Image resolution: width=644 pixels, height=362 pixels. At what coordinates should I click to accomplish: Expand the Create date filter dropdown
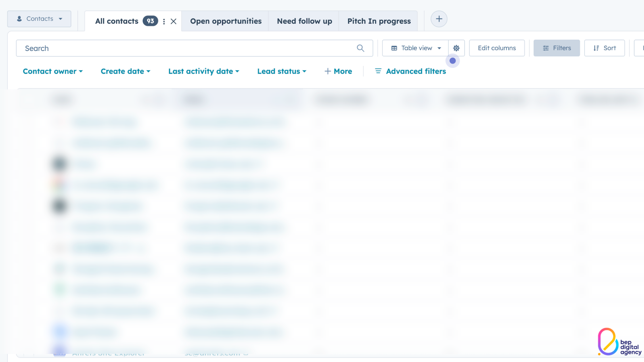(x=125, y=71)
